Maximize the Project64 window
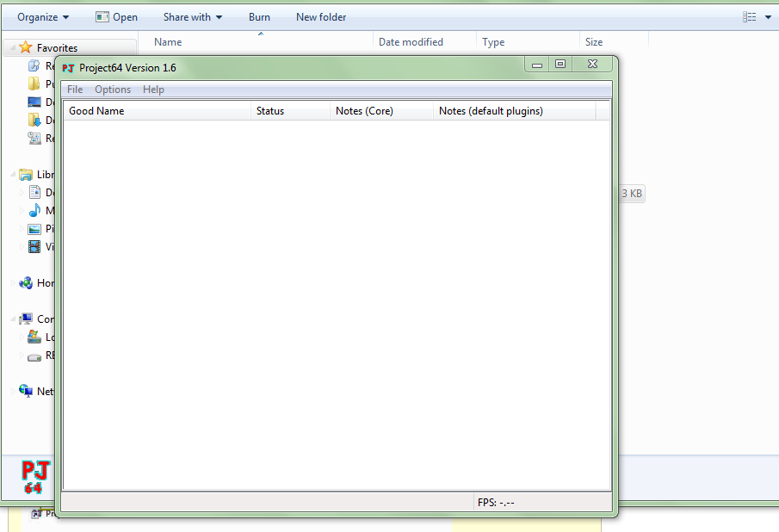The image size is (779, 532). point(560,64)
